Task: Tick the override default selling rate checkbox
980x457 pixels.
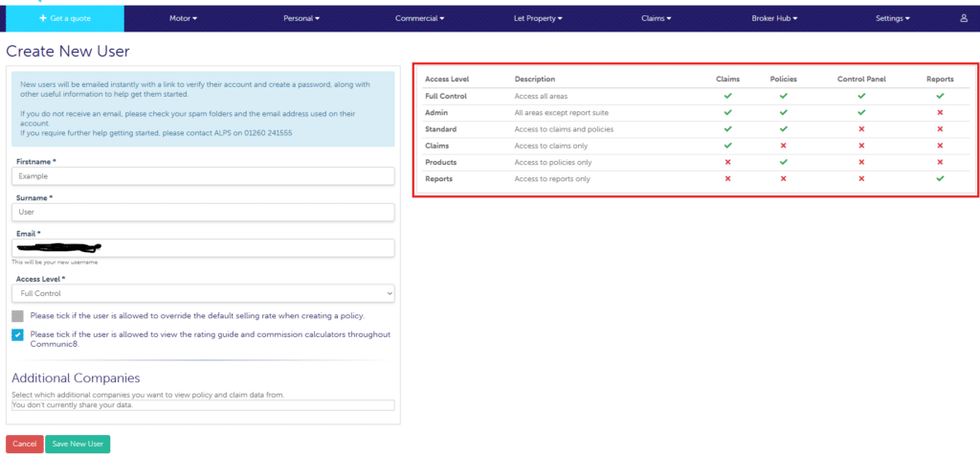Action: 18,315
